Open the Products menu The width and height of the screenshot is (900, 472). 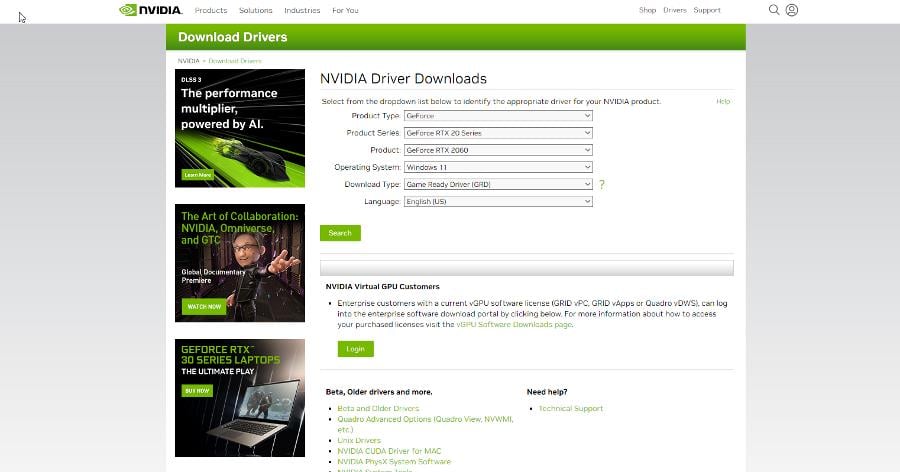tap(211, 10)
